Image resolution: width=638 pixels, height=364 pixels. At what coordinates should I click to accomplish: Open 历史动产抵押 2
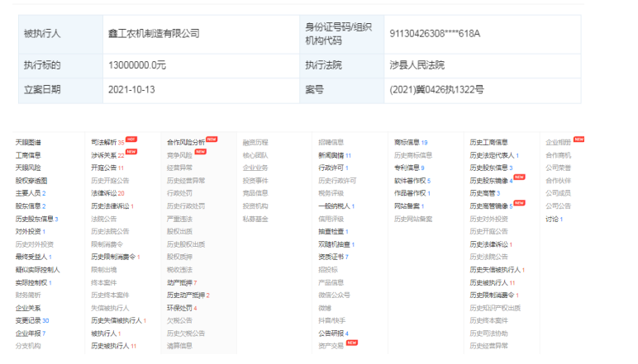point(188,295)
